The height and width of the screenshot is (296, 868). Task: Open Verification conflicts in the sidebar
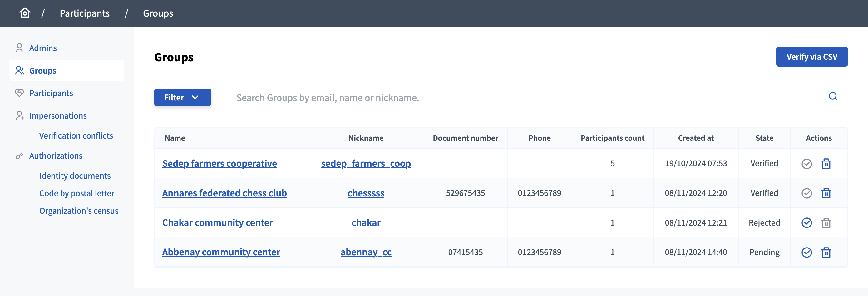[76, 135]
